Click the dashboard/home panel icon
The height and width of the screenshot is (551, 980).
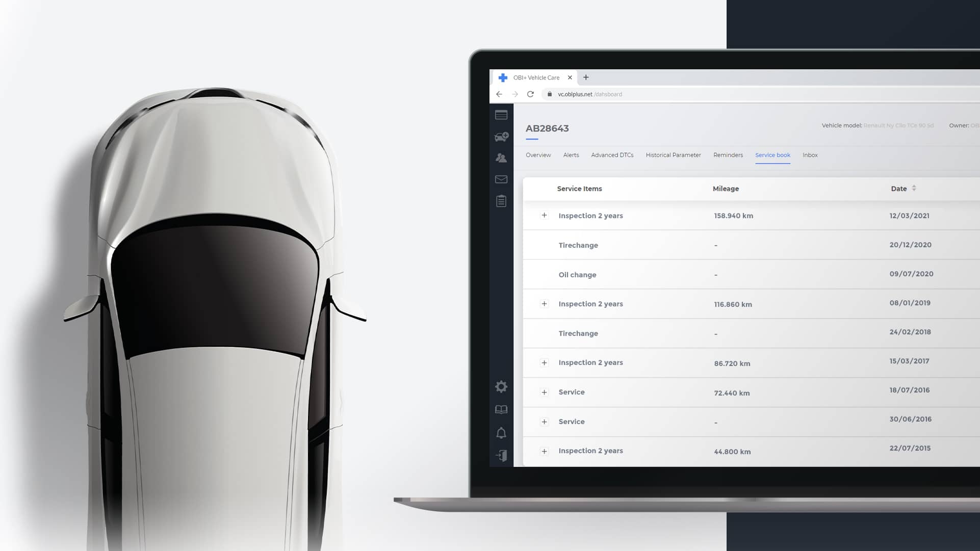[x=501, y=114]
